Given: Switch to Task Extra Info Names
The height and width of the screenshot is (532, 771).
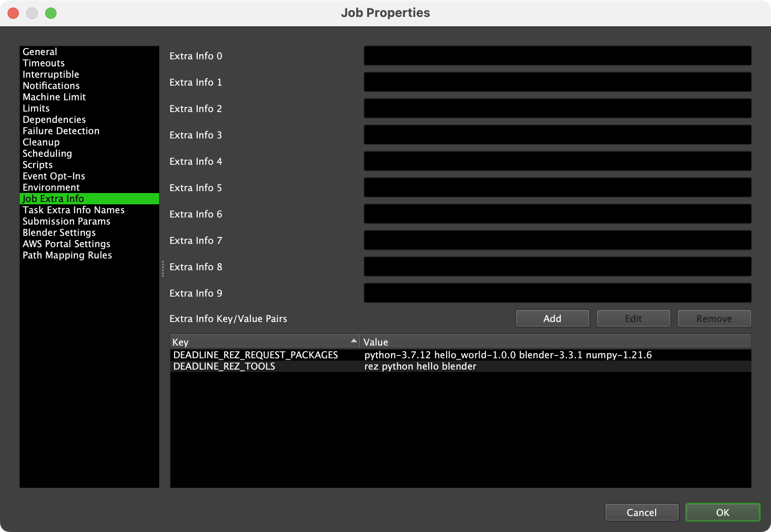Looking at the screenshot, I should [x=73, y=210].
